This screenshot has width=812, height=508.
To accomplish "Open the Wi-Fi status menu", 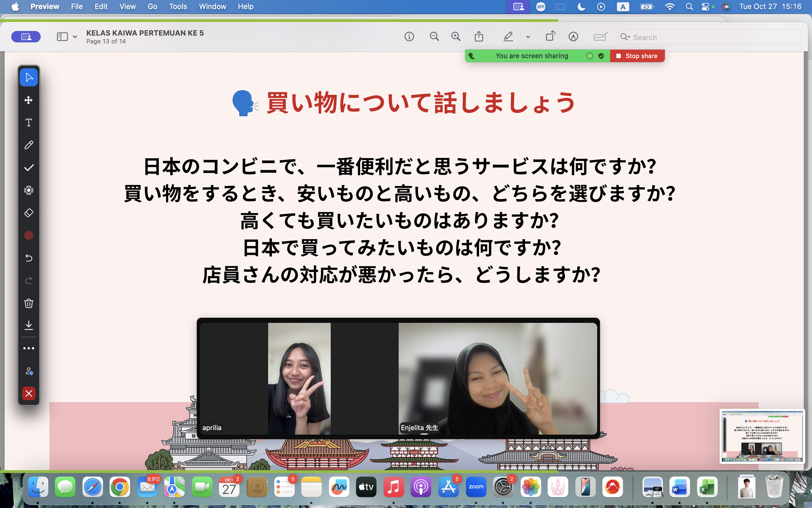I will pos(670,7).
